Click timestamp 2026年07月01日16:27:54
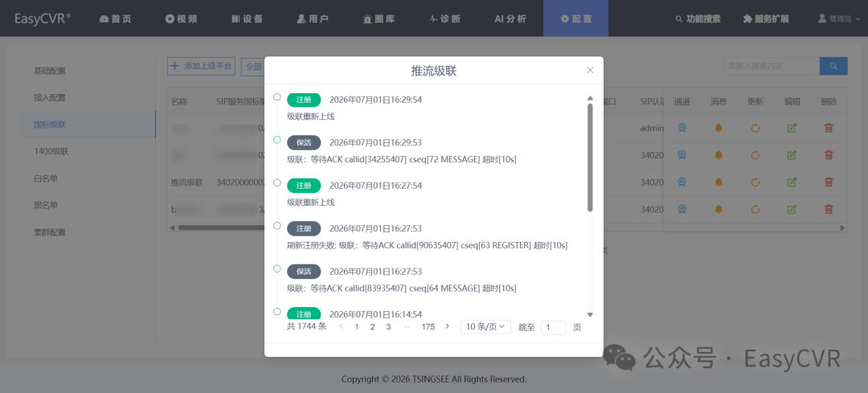 (376, 186)
